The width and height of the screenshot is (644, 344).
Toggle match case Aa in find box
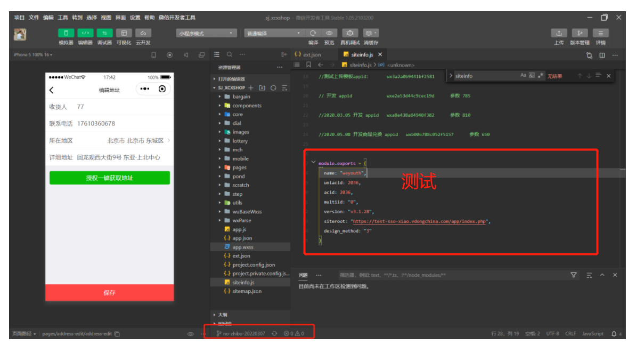523,76
